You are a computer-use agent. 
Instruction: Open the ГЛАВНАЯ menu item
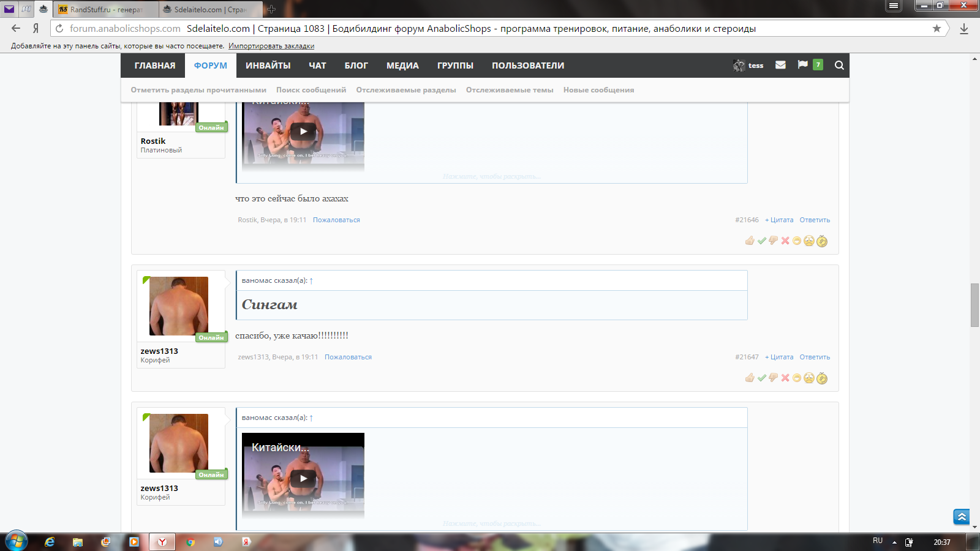(155, 66)
